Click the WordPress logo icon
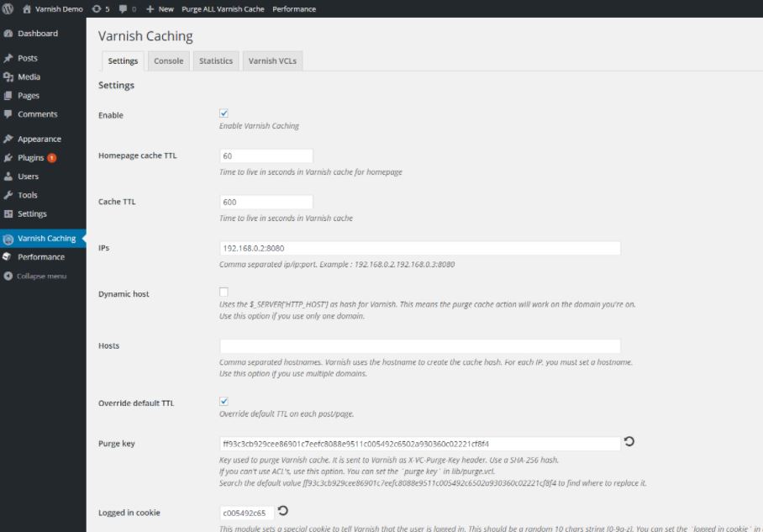 click(8, 8)
